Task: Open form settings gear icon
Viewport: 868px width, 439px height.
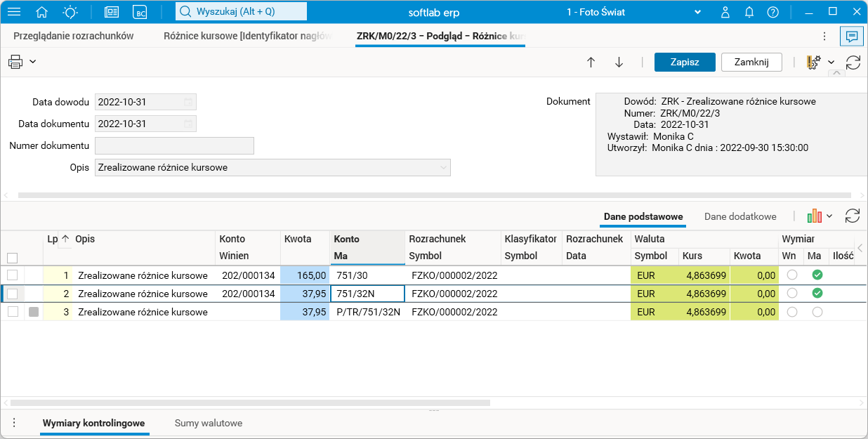Action: pos(814,62)
